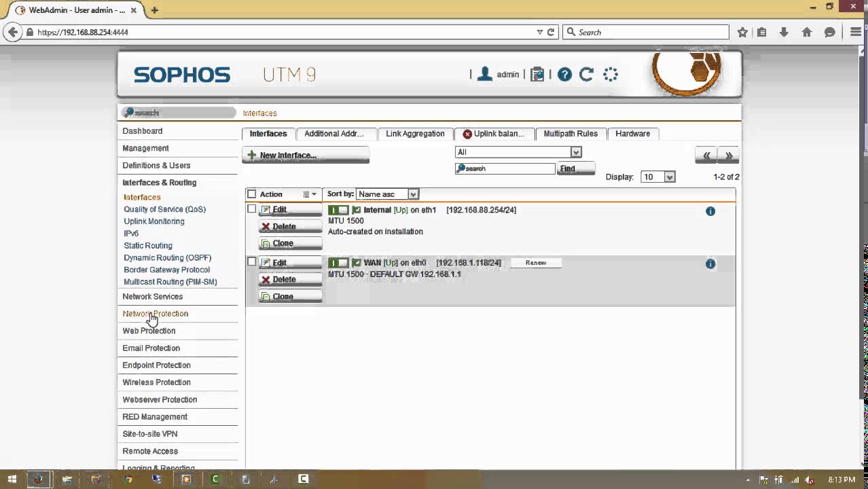
Task: Clone the Internal interface
Action: [x=290, y=243]
